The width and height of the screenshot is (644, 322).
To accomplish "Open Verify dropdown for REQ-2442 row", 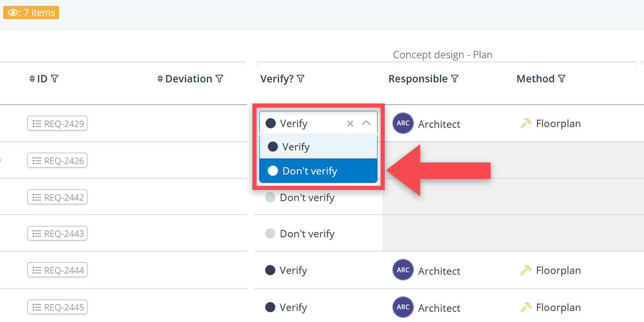I will 307,198.
